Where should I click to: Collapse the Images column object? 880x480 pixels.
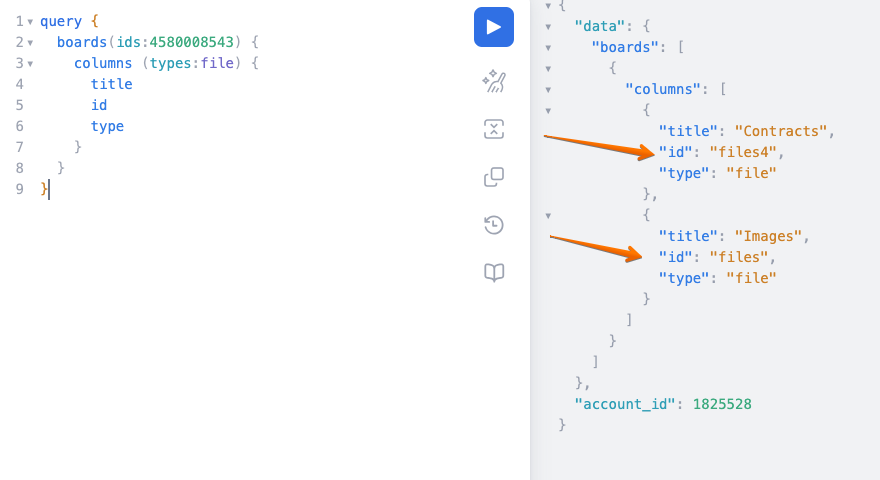[548, 216]
